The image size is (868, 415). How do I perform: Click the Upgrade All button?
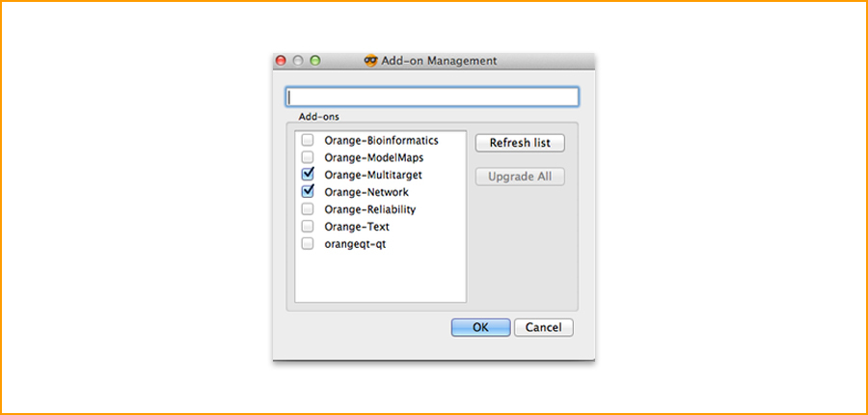[x=520, y=177]
